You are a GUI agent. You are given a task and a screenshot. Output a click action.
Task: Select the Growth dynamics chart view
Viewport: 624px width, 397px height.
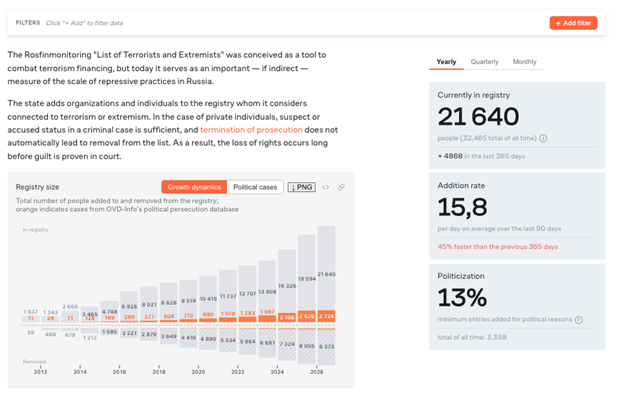click(194, 187)
